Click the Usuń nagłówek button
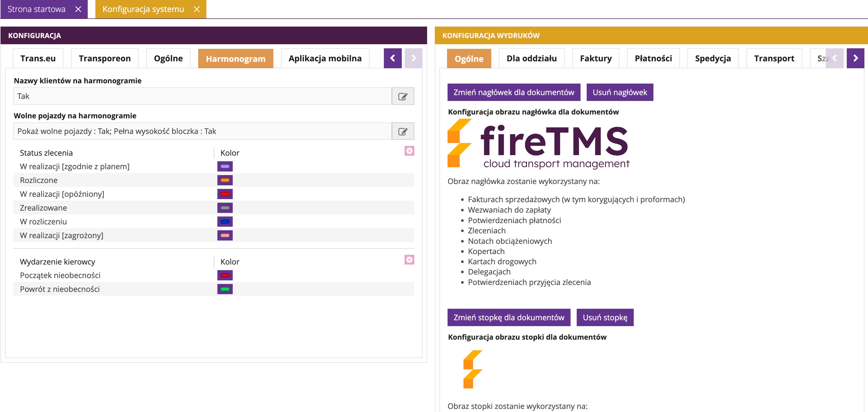 coord(619,92)
